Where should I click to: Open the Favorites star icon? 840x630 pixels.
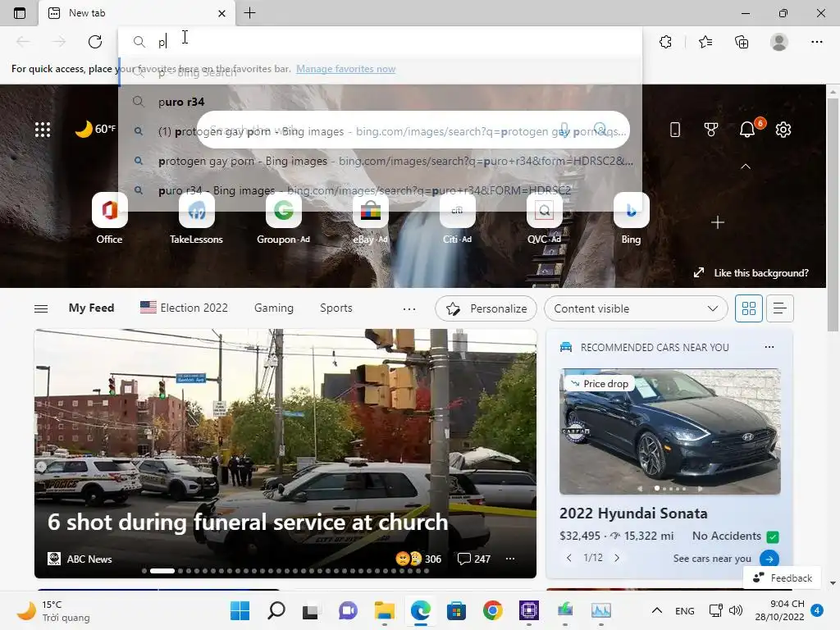click(705, 42)
